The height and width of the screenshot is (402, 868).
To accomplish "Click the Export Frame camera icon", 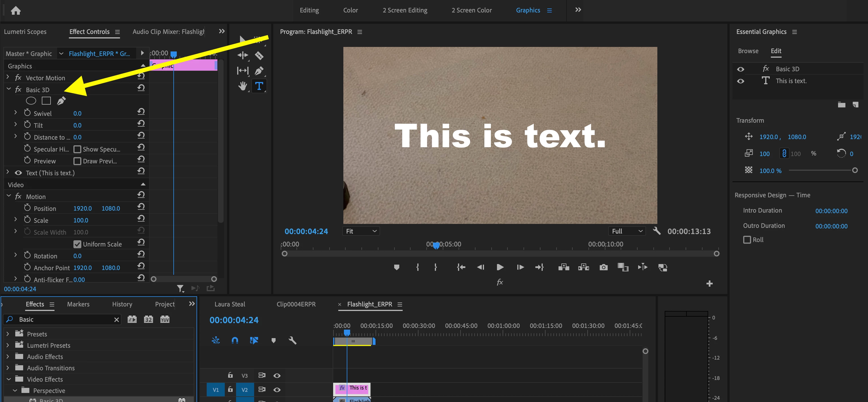I will coord(603,267).
